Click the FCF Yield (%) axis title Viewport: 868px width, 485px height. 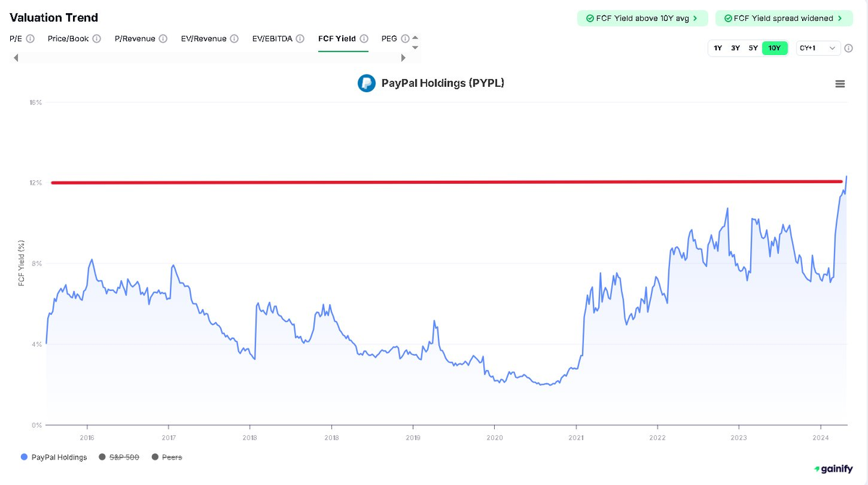(x=22, y=263)
